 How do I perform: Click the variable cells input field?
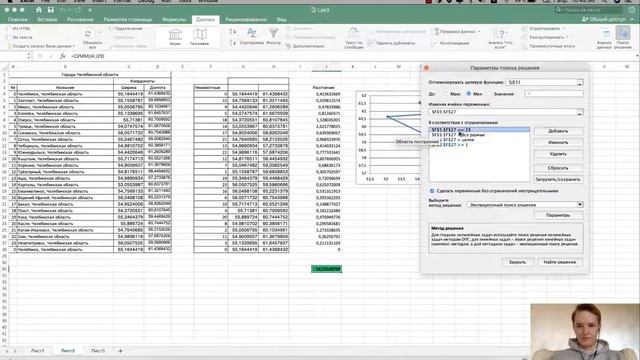pyautogui.click(x=502, y=112)
